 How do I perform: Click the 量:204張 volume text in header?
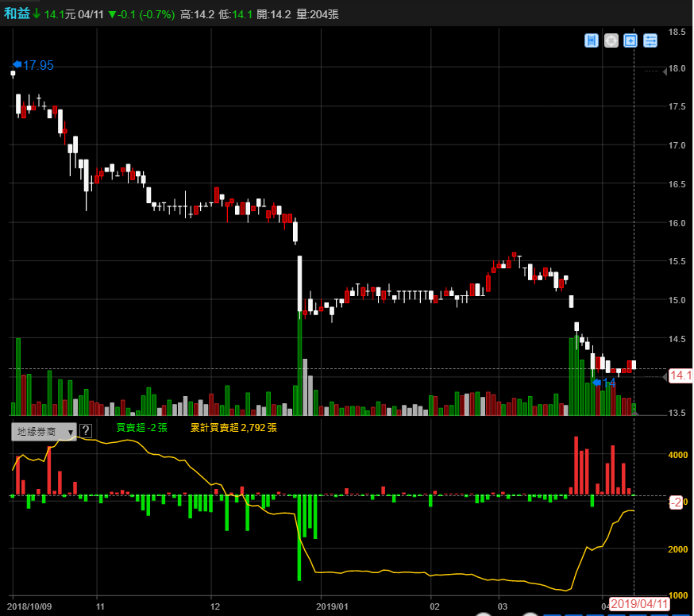[x=318, y=14]
